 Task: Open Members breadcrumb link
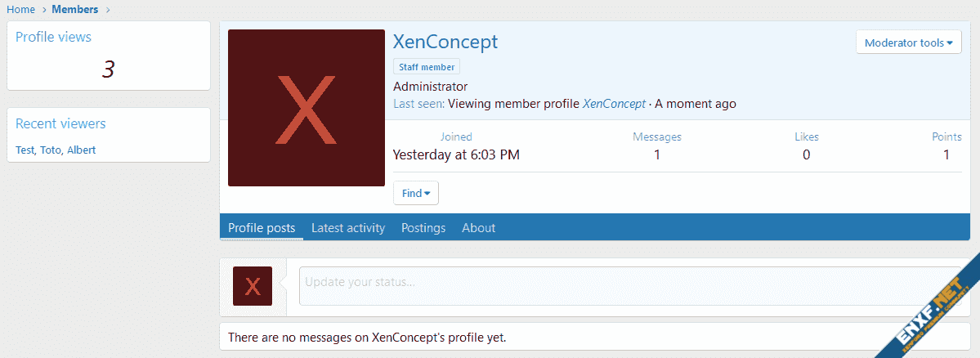[74, 10]
